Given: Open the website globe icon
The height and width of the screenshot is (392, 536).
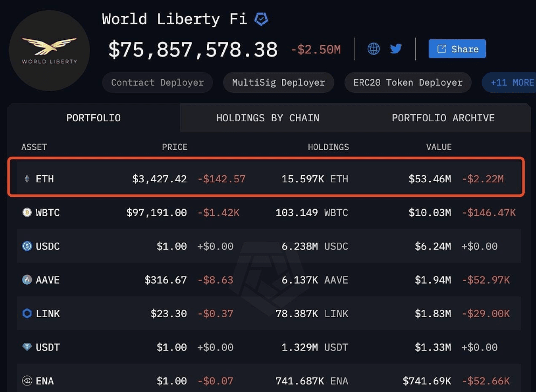Looking at the screenshot, I should point(374,49).
